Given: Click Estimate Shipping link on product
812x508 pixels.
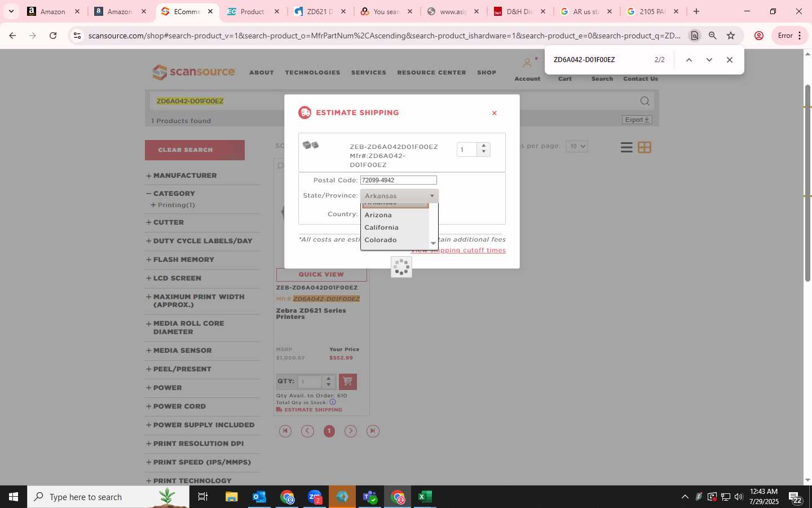Looking at the screenshot, I should tap(309, 410).
